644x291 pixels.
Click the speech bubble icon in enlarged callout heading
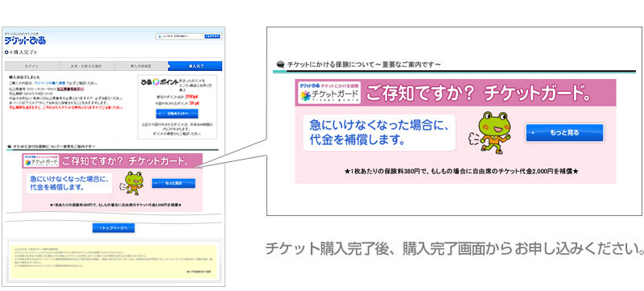tap(281, 64)
